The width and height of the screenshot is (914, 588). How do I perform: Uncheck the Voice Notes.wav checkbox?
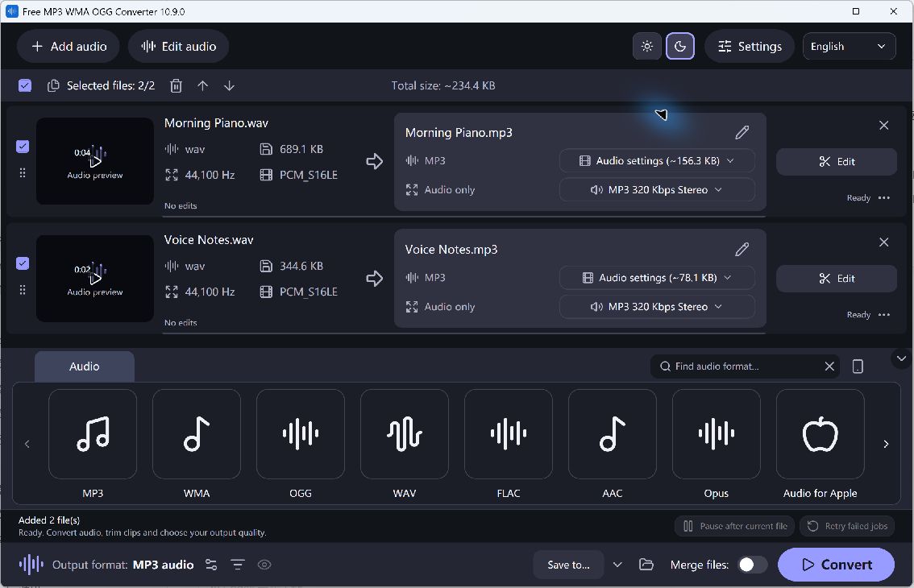tap(22, 263)
